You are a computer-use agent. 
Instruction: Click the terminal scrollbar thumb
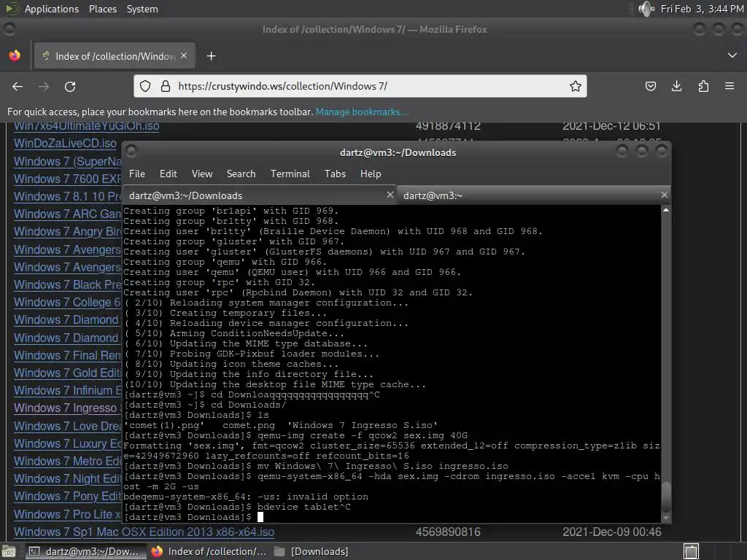tap(666, 497)
